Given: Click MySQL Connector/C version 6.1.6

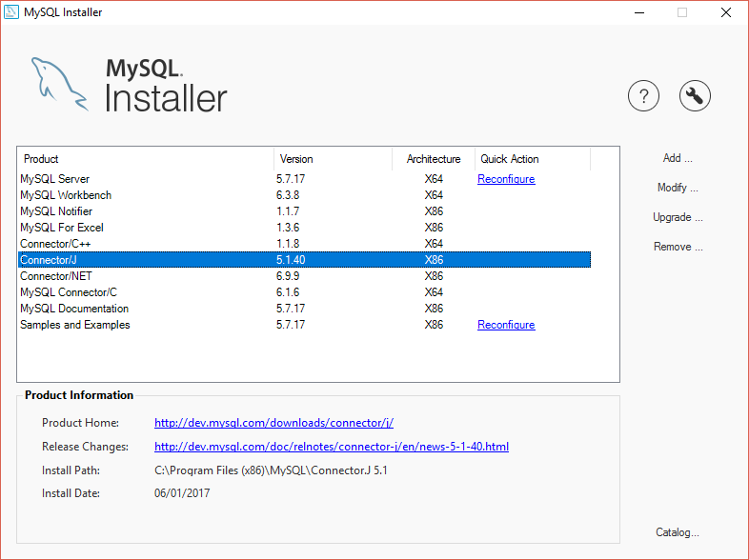Looking at the screenshot, I should (x=288, y=292).
